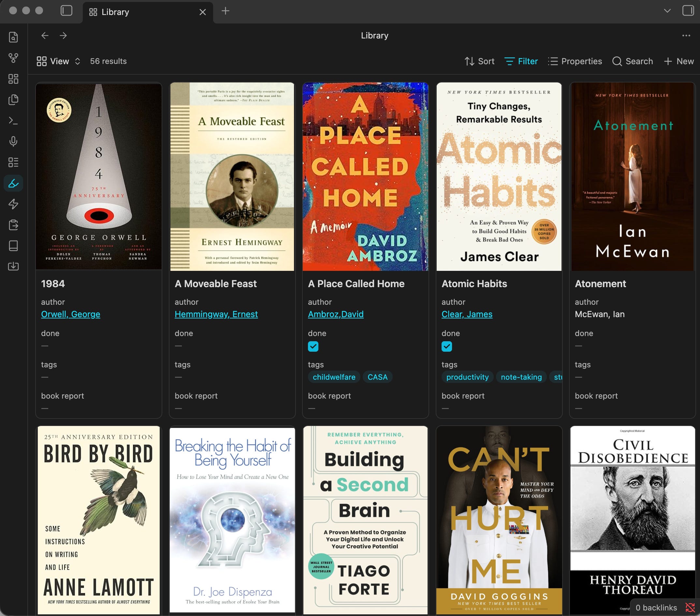The height and width of the screenshot is (616, 700).
Task: Open the Clear, James author link
Action: [467, 314]
